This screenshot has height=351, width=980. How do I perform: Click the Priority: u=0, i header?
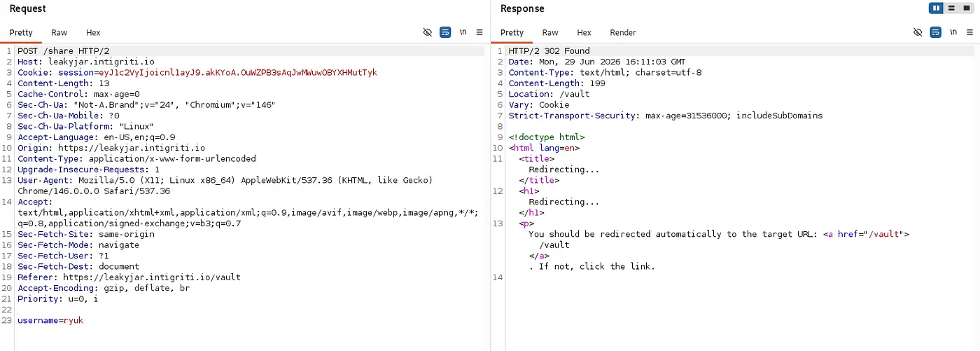coord(58,299)
